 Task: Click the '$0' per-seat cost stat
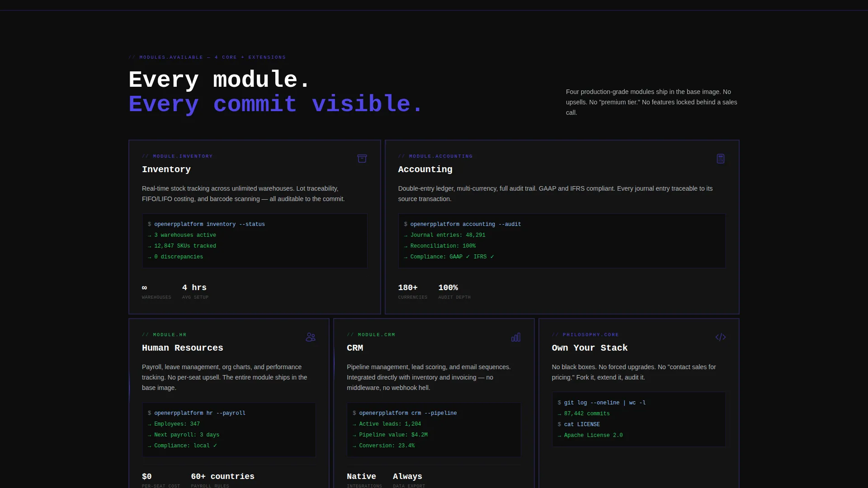(161, 480)
